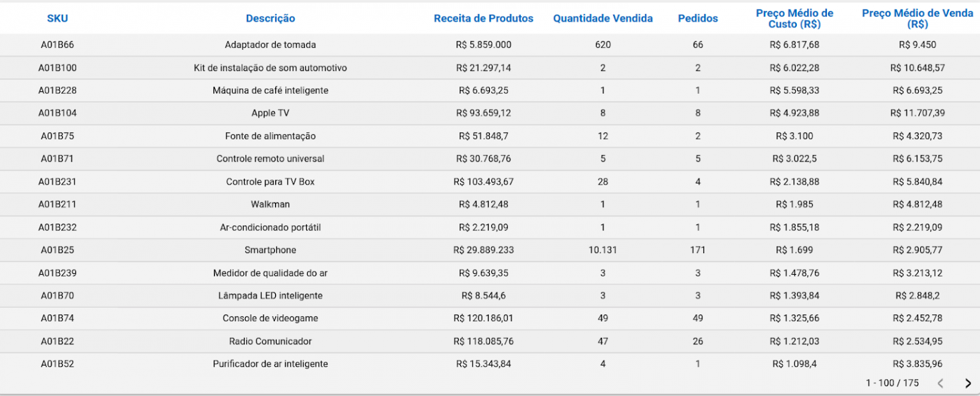This screenshot has height=396, width=980.
Task: Click Radio Comunicador description
Action: pyautogui.click(x=271, y=341)
